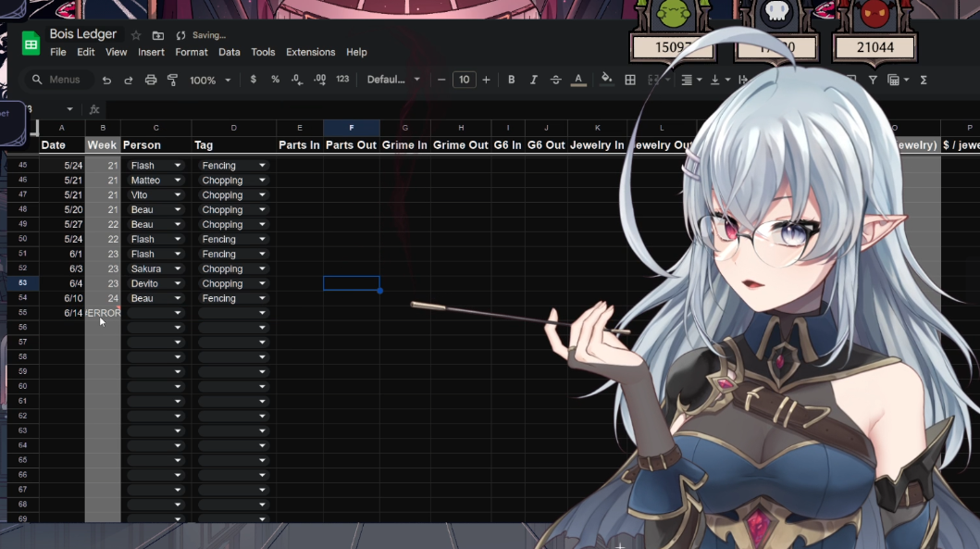Screen dimensions: 980x549
Task: Open the File menu
Action: pos(58,52)
